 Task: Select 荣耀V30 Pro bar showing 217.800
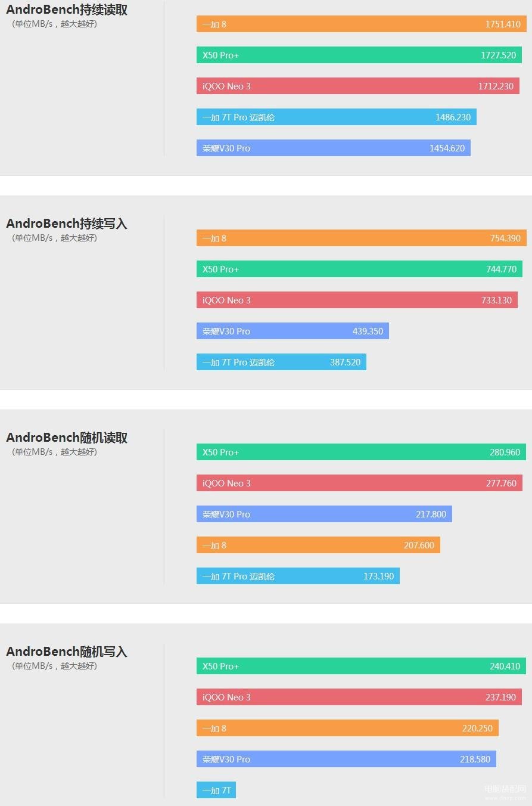[324, 514]
